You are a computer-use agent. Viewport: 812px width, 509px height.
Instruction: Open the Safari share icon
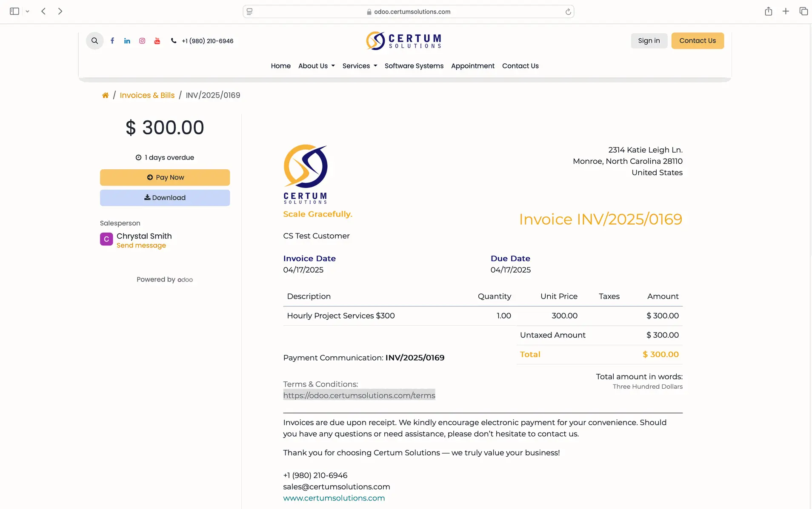tap(768, 11)
